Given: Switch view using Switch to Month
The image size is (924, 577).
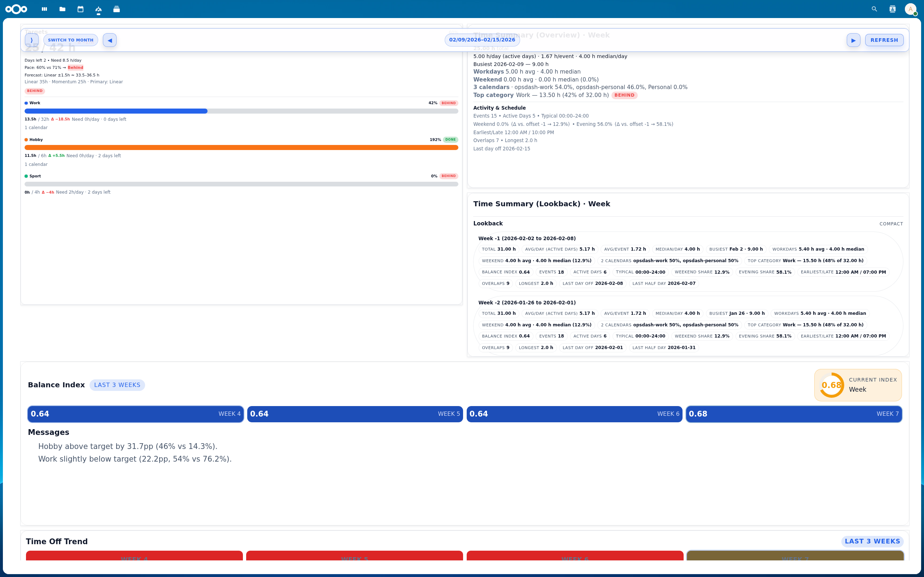Looking at the screenshot, I should 71,40.
